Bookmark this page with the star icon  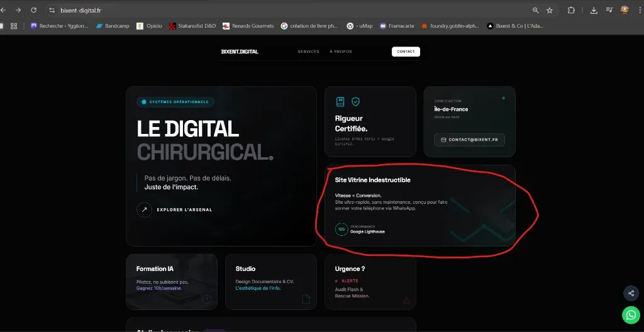(x=550, y=10)
